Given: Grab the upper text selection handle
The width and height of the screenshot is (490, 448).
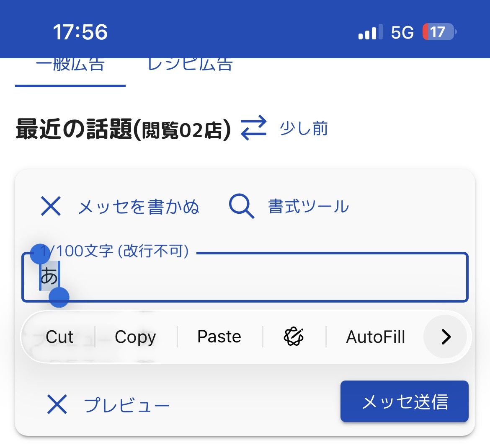Looking at the screenshot, I should click(40, 254).
